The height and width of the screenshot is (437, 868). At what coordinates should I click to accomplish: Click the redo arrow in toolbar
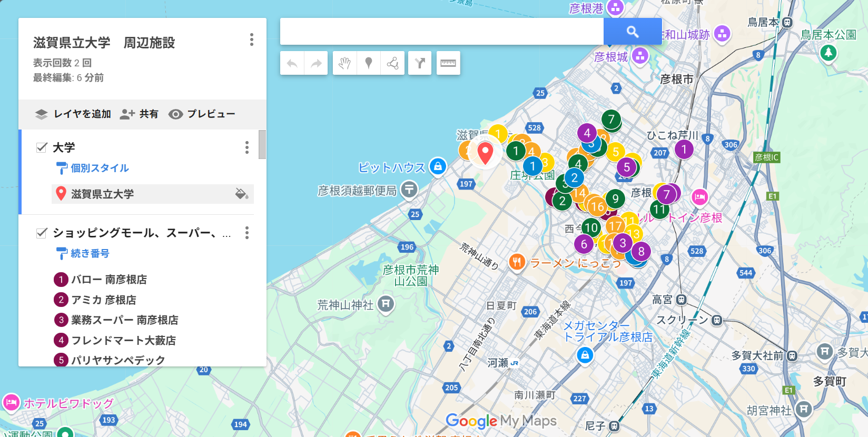(x=316, y=63)
